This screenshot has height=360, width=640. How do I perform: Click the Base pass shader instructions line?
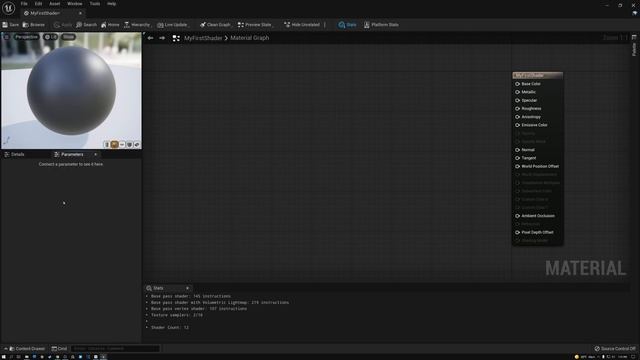[191, 296]
